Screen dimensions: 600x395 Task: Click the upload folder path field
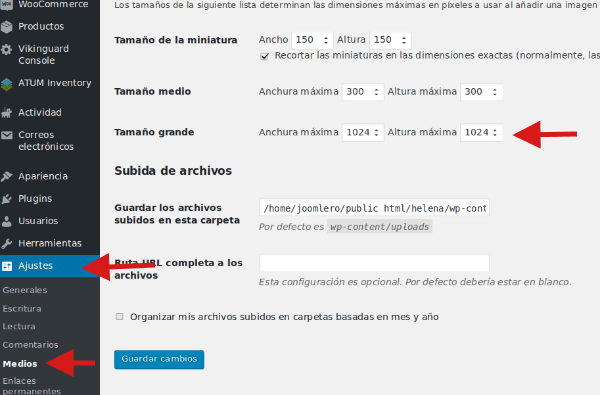pos(374,207)
